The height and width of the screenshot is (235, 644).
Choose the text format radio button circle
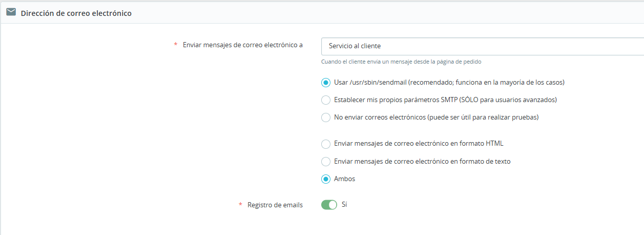tap(326, 162)
